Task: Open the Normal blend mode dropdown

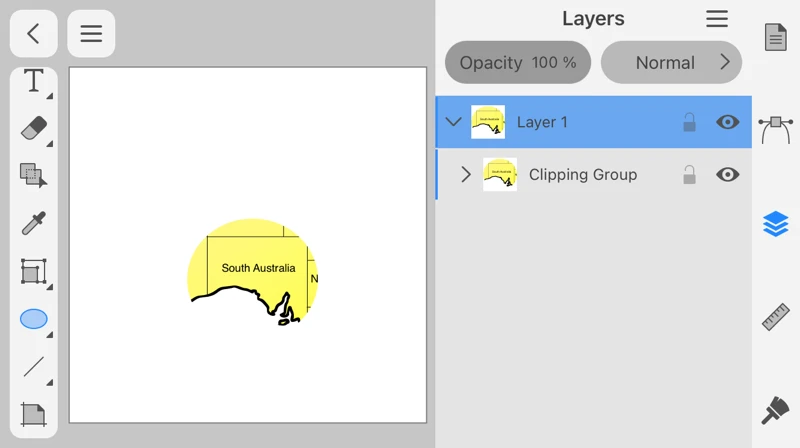Action: coord(671,63)
